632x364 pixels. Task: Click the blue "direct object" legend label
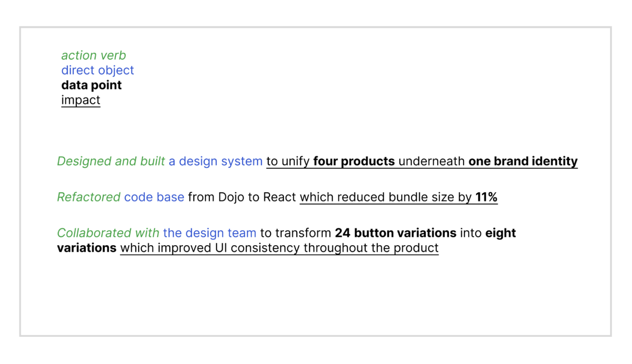98,70
